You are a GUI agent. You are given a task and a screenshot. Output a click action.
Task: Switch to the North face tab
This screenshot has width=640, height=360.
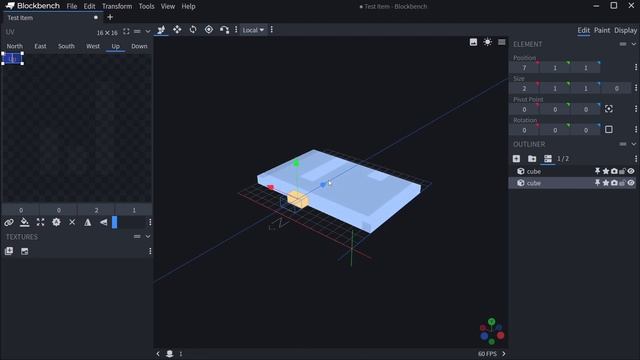15,46
